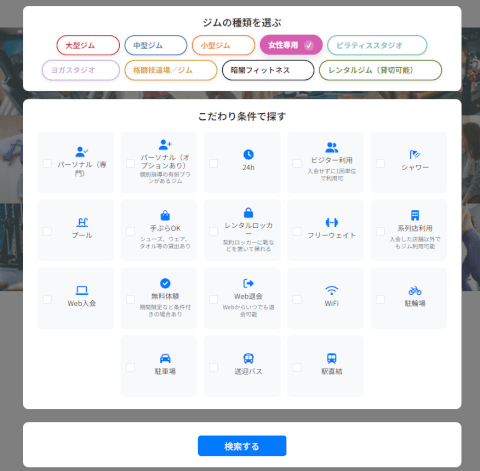480x471 pixels.
Task: Deselect the 女性専用 gym type chip
Action: (x=291, y=45)
